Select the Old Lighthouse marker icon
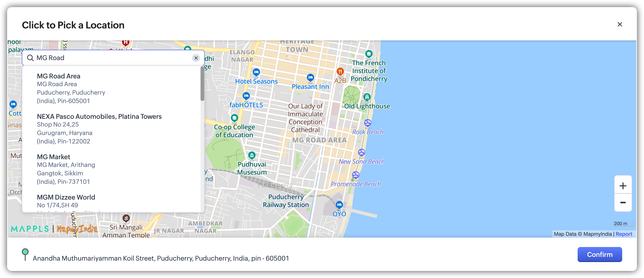 coord(367,97)
